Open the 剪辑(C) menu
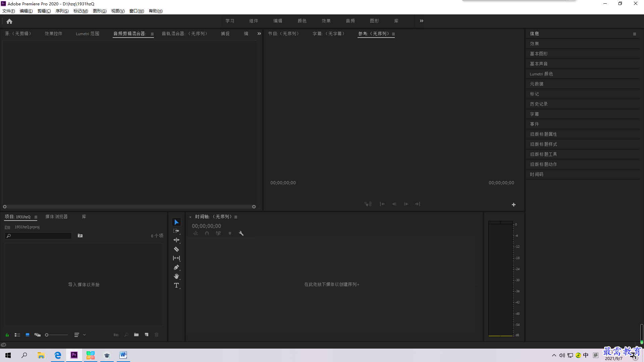Viewport: 644px width, 362px height. coord(44,11)
